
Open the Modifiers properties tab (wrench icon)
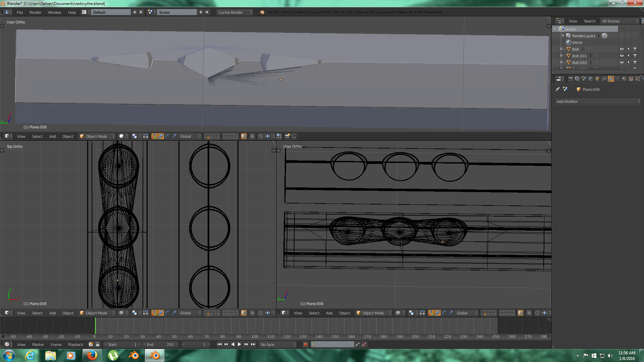611,79
